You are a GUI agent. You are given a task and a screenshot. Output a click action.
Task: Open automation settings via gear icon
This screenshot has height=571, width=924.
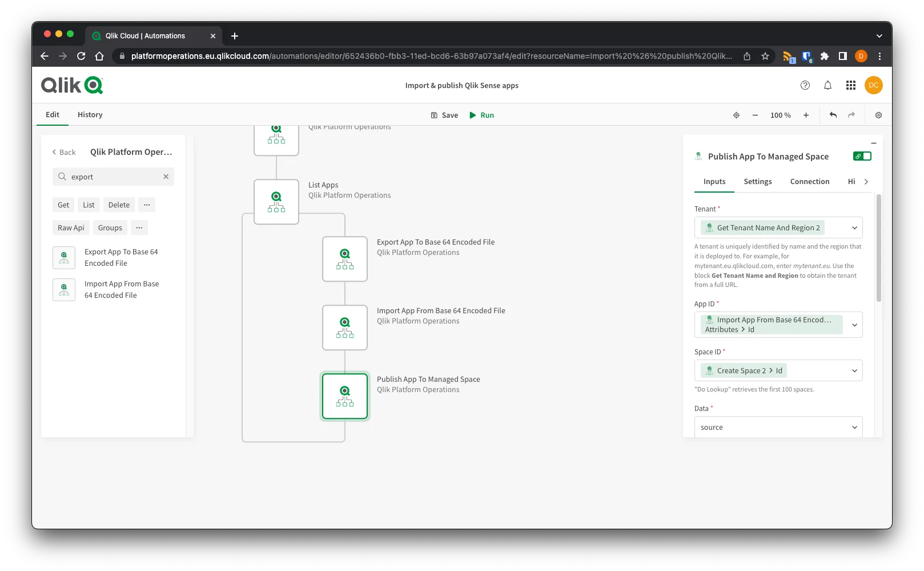point(878,115)
